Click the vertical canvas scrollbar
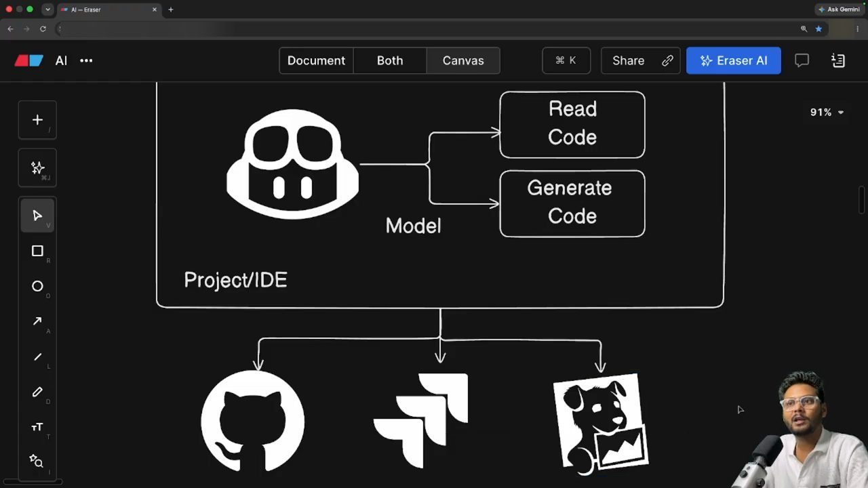 click(862, 201)
